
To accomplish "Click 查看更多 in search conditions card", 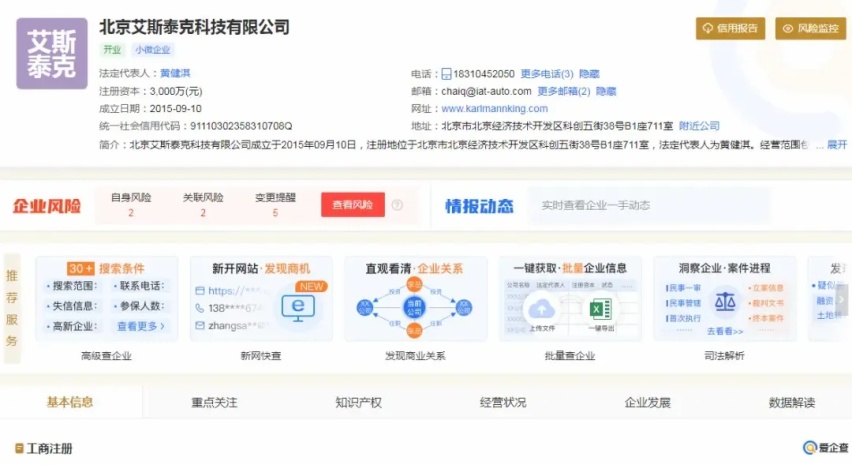I will point(141,326).
